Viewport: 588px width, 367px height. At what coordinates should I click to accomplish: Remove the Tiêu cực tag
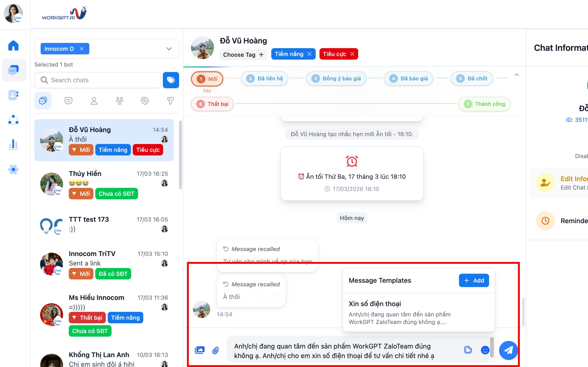click(352, 54)
